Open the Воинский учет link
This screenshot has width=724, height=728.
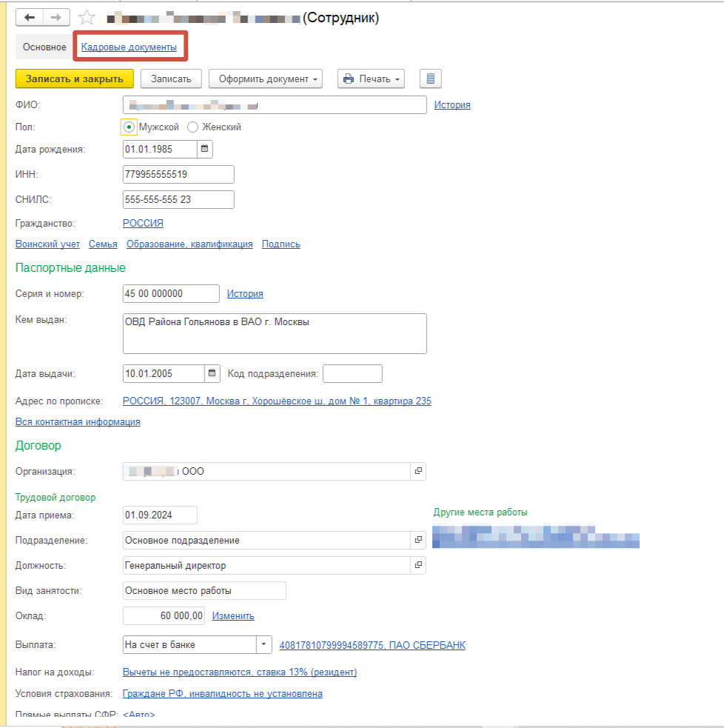point(47,244)
